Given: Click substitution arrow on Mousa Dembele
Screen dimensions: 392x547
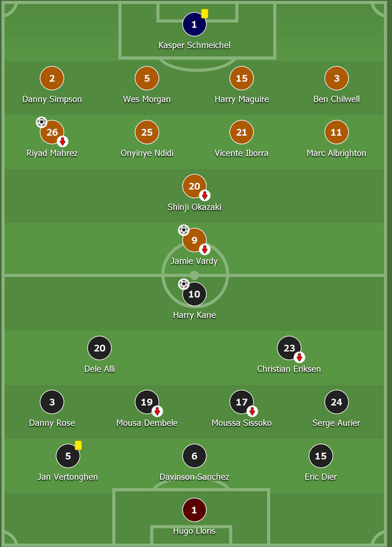Looking at the screenshot, I should pos(157,411).
